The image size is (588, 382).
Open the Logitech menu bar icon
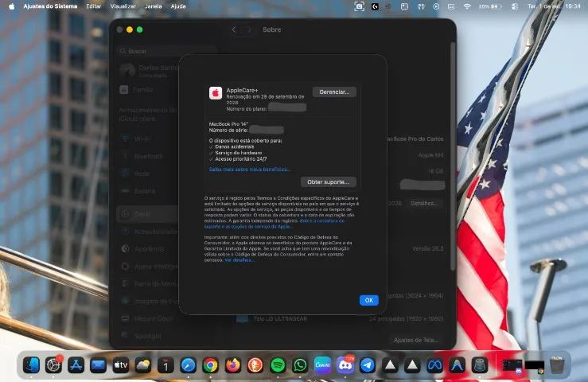point(375,6)
